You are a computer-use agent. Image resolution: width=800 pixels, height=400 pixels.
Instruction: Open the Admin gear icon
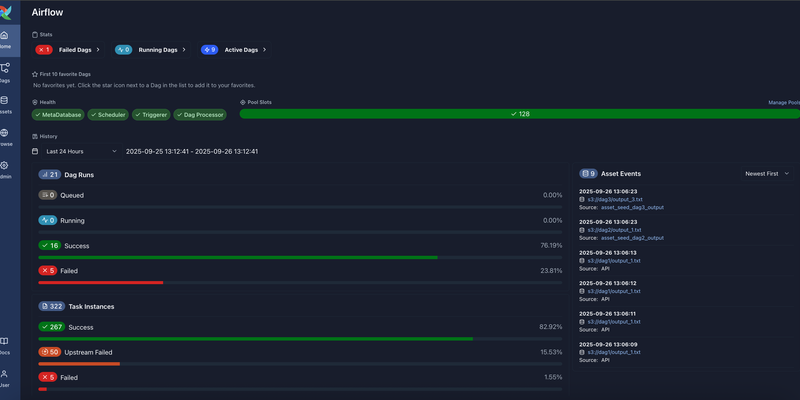[x=5, y=165]
